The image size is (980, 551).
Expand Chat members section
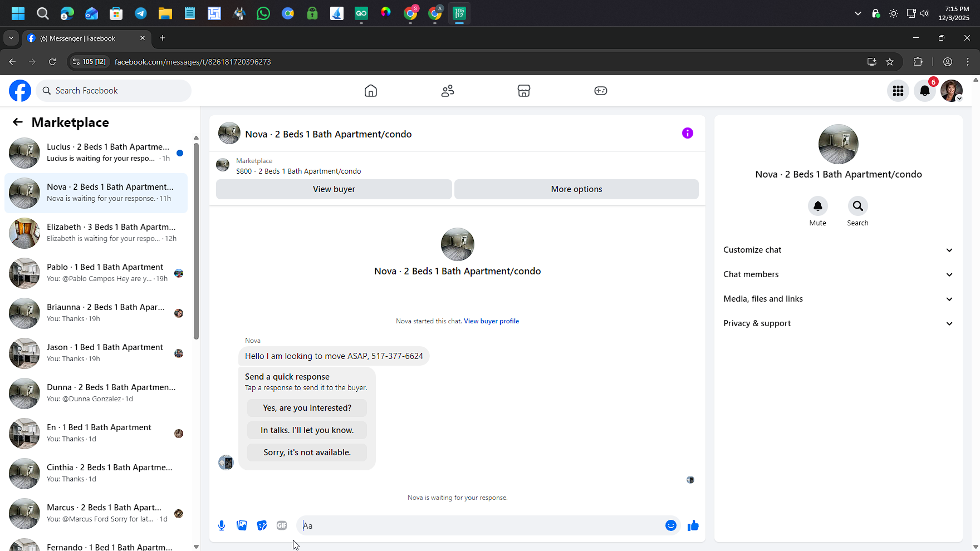click(839, 274)
